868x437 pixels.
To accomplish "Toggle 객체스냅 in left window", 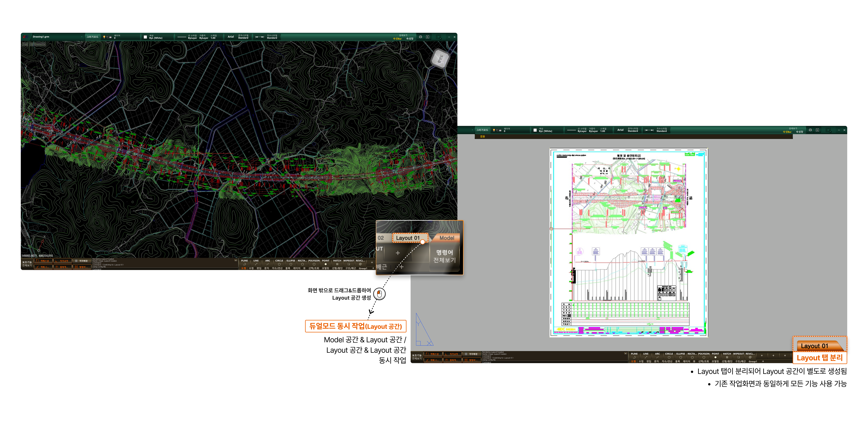I will point(43,261).
